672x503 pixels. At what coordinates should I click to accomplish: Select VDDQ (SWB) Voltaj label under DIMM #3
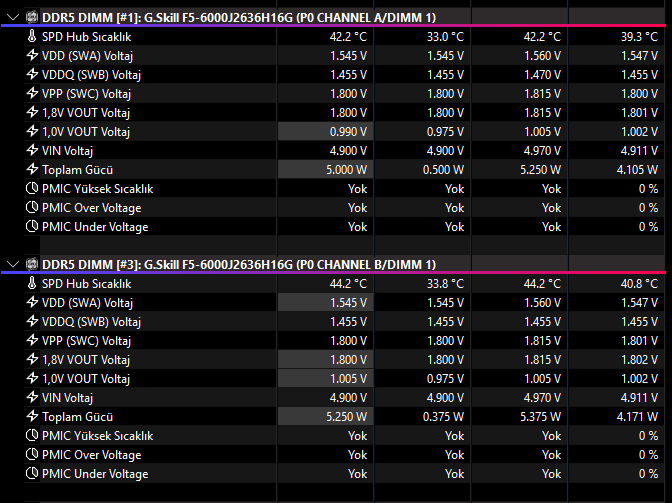(x=91, y=322)
